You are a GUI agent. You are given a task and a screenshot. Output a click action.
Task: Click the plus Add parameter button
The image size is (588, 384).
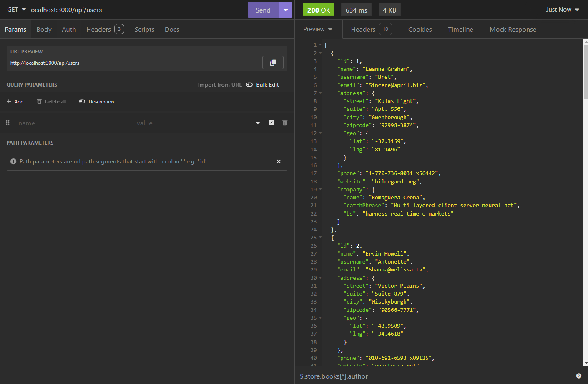(15, 102)
